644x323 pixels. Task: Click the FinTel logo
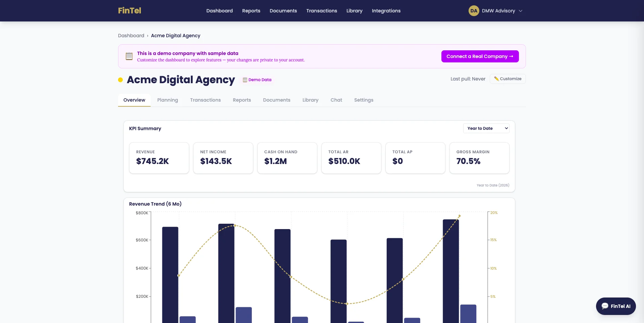point(129,10)
